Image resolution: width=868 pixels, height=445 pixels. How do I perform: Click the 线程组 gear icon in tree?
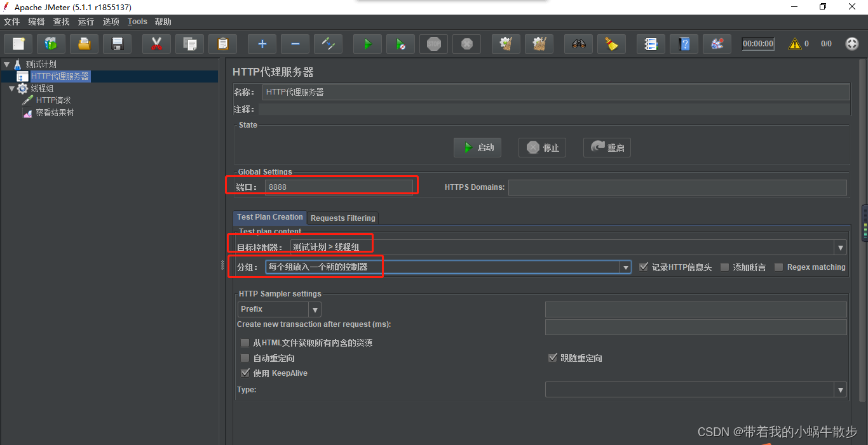click(22, 88)
